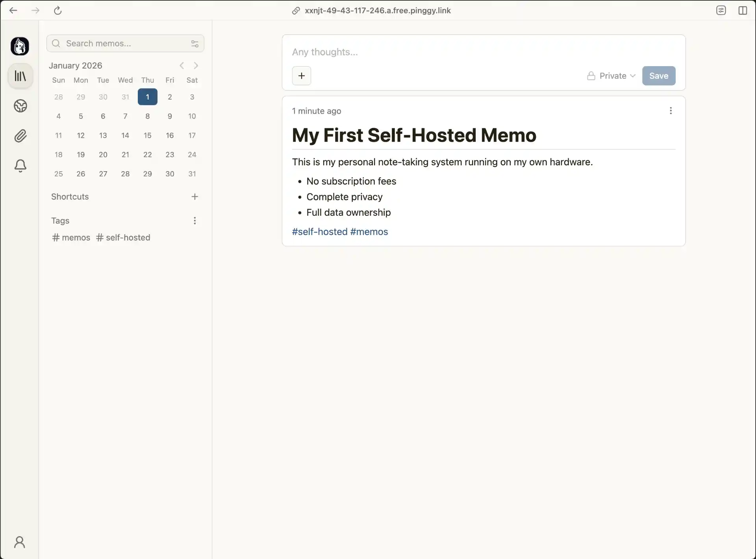Open the Private visibility dropdown
This screenshot has width=756, height=559.
(633, 76)
